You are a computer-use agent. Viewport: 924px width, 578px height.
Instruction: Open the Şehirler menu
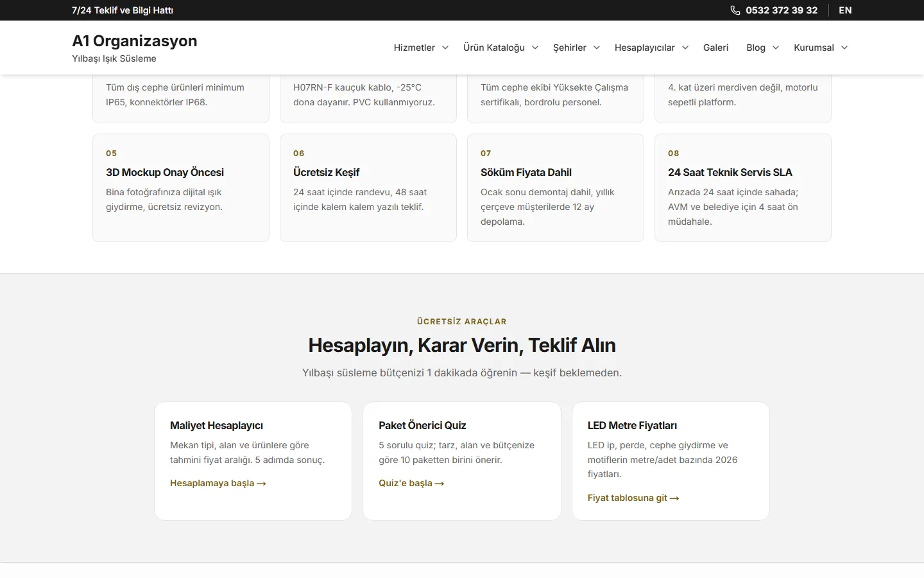570,48
